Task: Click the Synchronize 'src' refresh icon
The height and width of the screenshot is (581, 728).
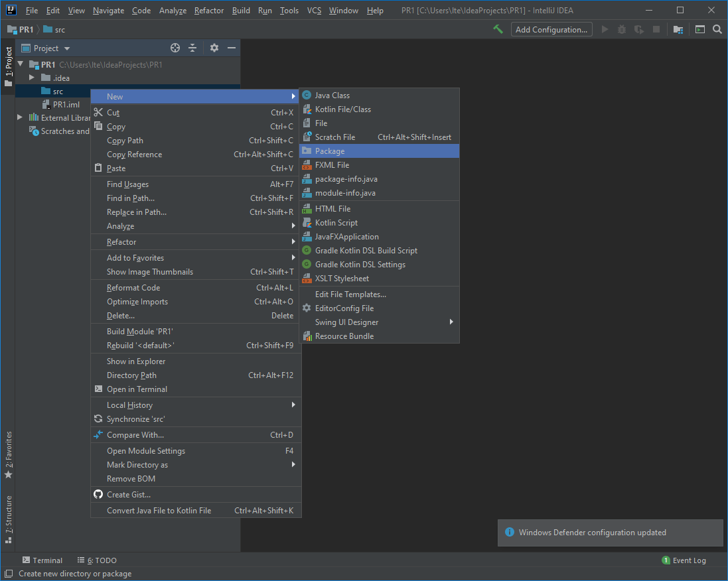Action: pyautogui.click(x=98, y=419)
